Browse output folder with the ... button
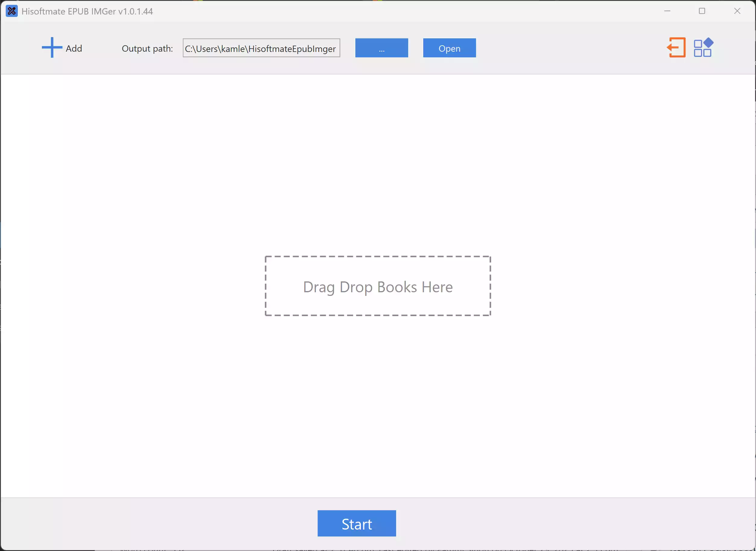The height and width of the screenshot is (551, 756). coord(382,48)
